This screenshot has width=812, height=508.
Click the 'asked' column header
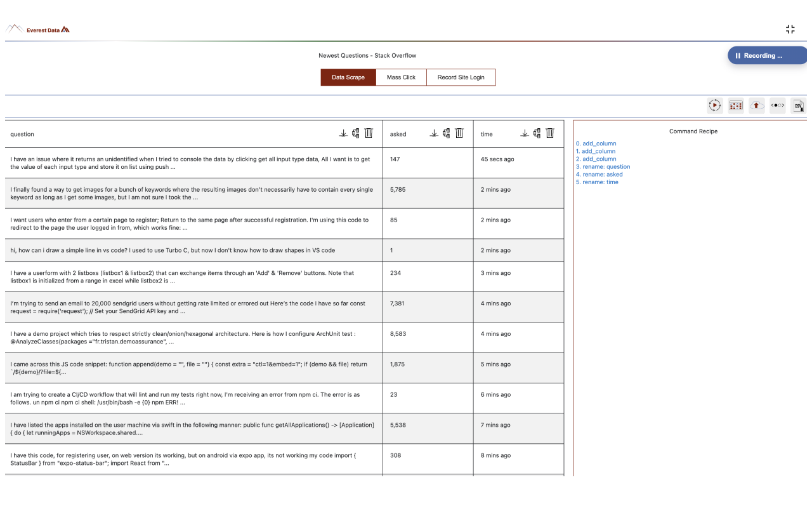click(x=398, y=134)
